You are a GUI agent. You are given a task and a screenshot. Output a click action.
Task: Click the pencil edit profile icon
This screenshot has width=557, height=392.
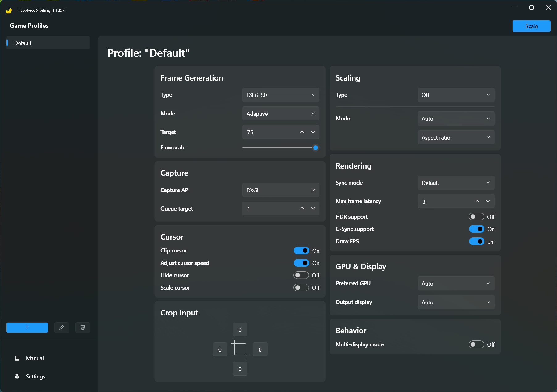(62, 327)
